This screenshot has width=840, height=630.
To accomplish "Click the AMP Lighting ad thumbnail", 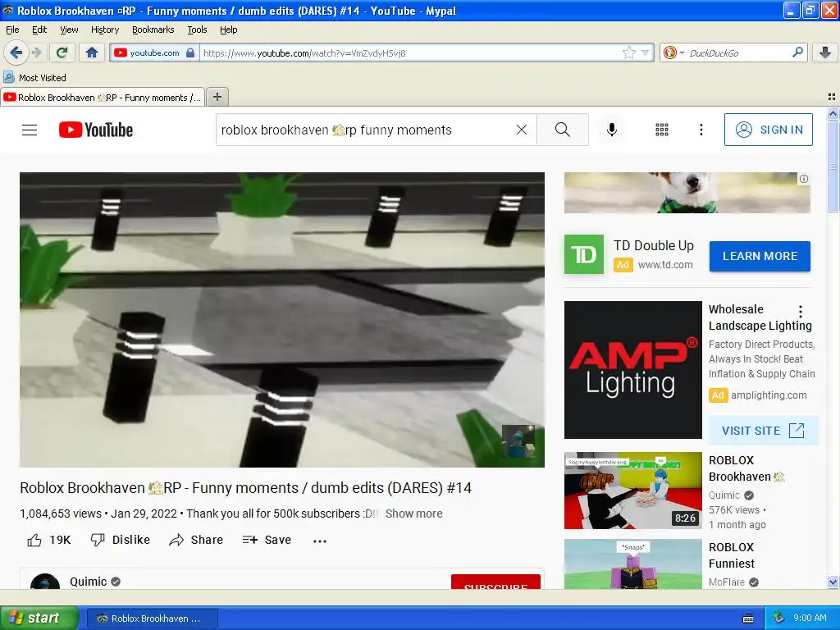I will [632, 370].
